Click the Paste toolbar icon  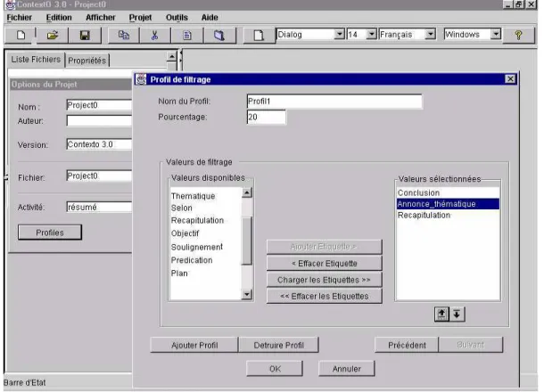[x=187, y=35]
